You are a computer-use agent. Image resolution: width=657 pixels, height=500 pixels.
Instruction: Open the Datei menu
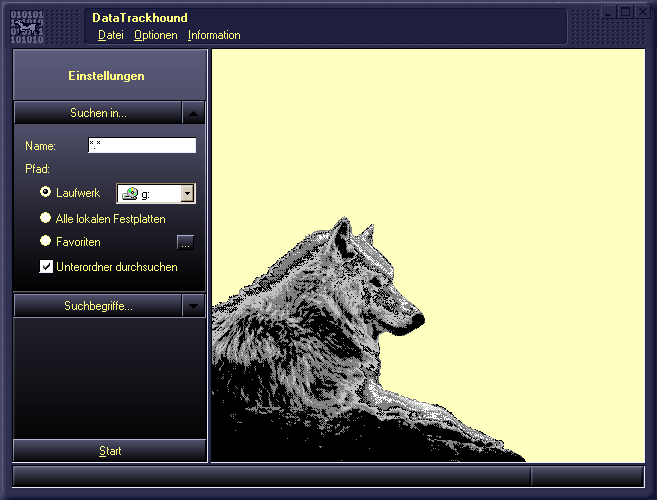pyautogui.click(x=110, y=35)
